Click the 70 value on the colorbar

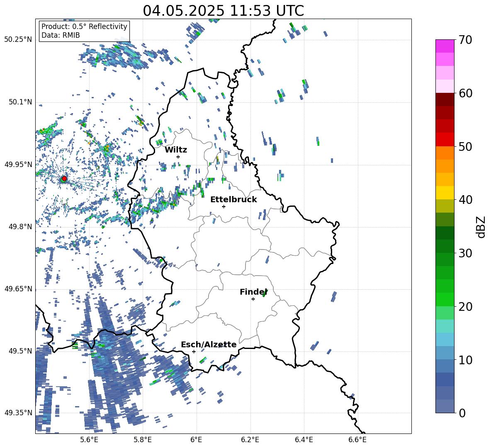[x=465, y=40]
